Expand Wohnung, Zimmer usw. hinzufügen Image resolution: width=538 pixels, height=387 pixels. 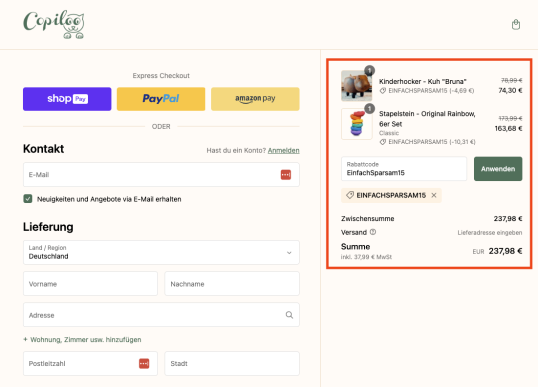point(82,339)
